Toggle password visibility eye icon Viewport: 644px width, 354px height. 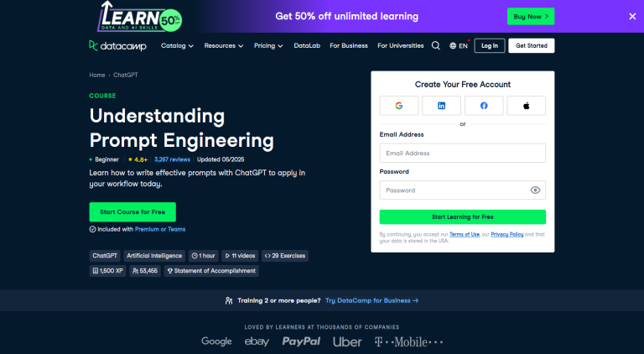click(x=535, y=190)
